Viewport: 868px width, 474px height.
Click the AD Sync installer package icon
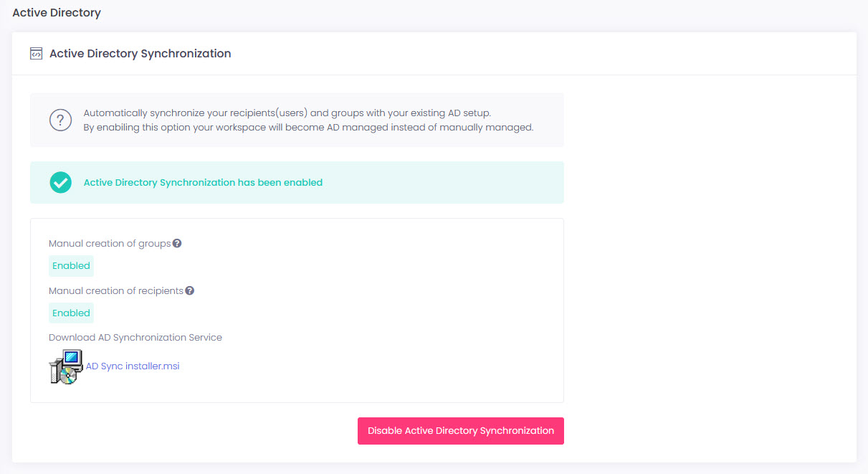[x=66, y=366]
